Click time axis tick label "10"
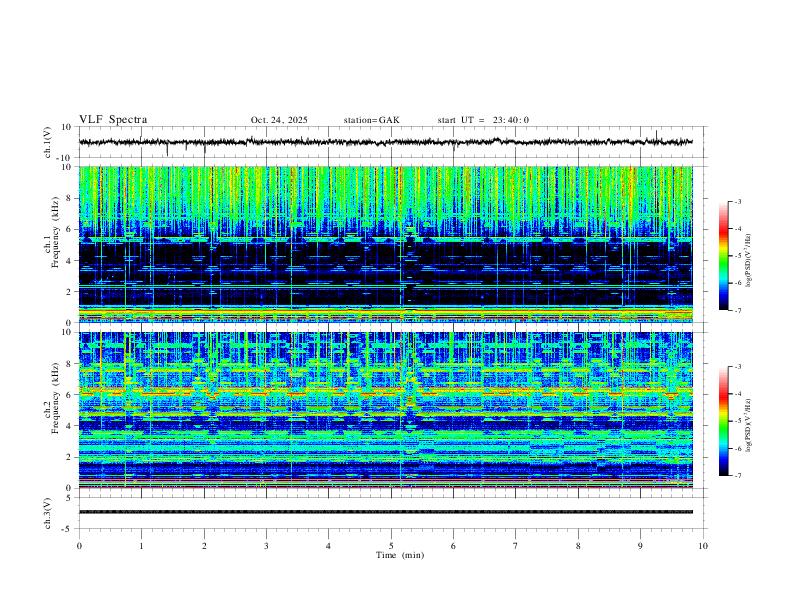The image size is (792, 612). [703, 546]
